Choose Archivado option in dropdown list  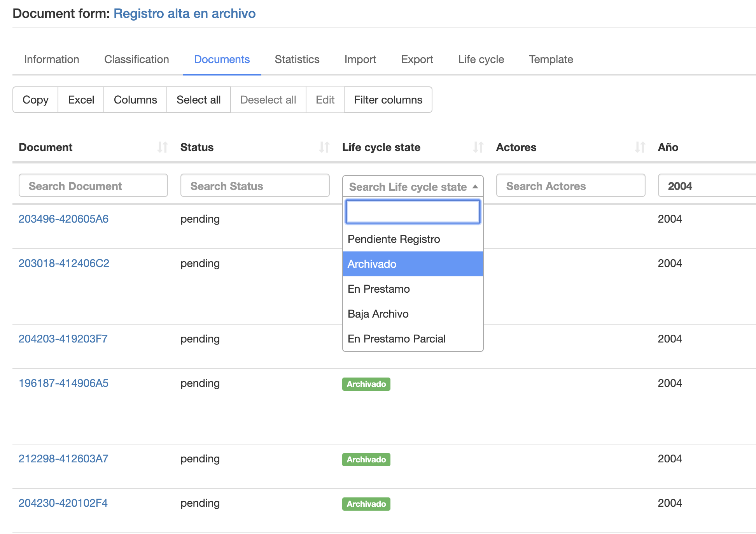coord(413,264)
